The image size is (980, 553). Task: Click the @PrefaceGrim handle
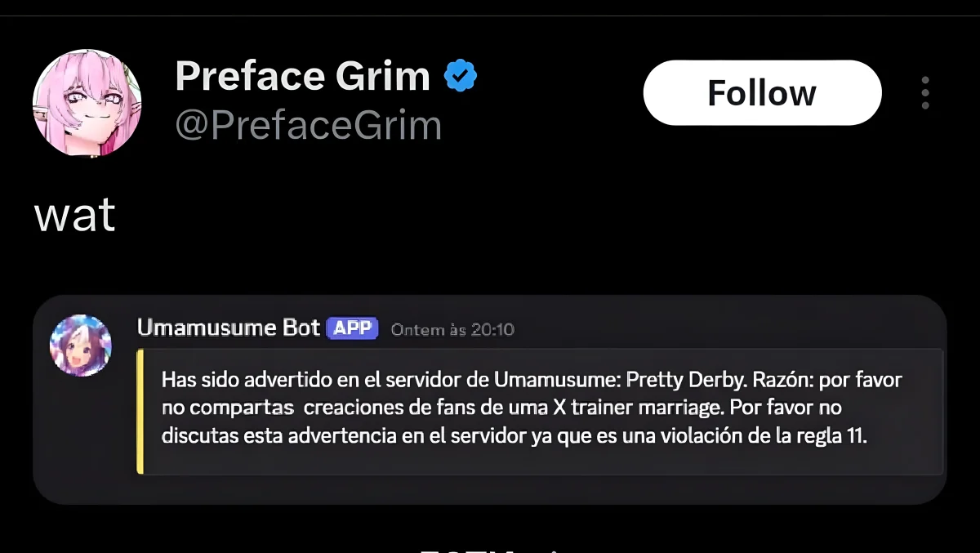tap(308, 126)
